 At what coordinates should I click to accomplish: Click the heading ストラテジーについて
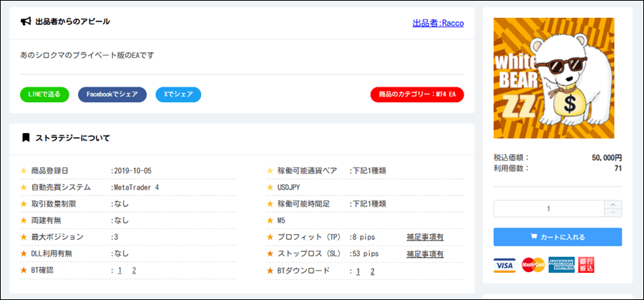[73, 138]
